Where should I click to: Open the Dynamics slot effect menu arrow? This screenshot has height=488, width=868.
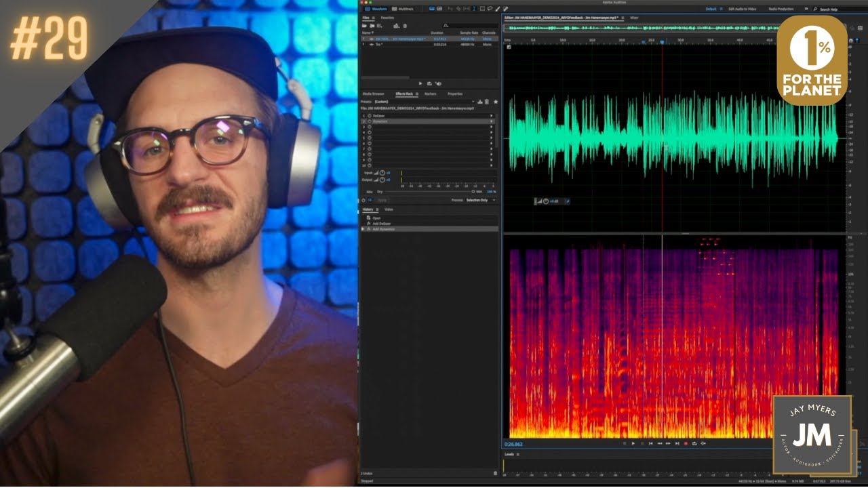click(x=492, y=121)
